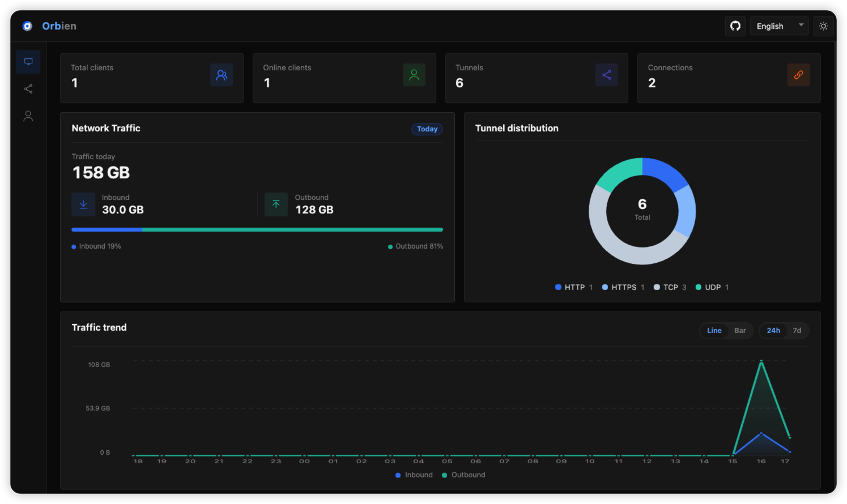Click the Online clients green user icon
847x504 pixels.
414,75
